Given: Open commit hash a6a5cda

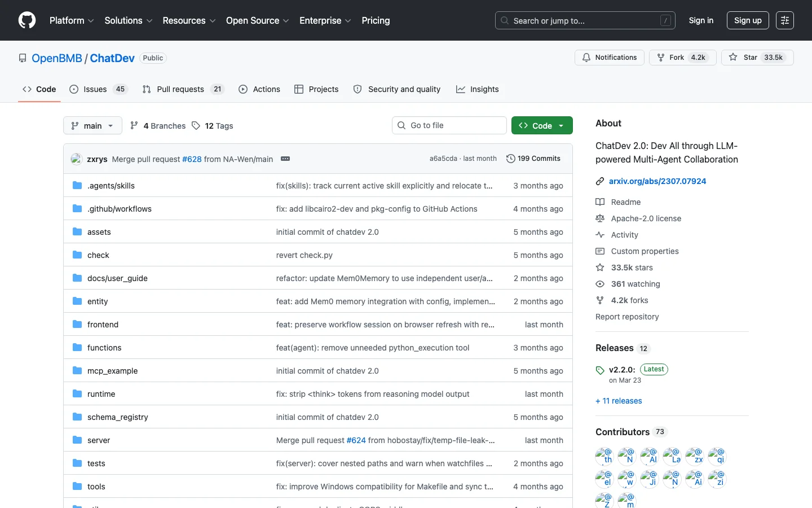Looking at the screenshot, I should point(443,159).
